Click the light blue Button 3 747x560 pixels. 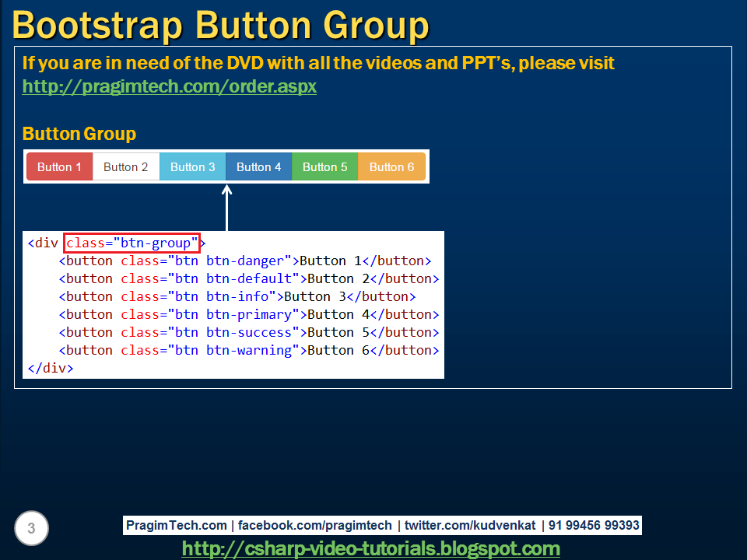[x=192, y=166]
